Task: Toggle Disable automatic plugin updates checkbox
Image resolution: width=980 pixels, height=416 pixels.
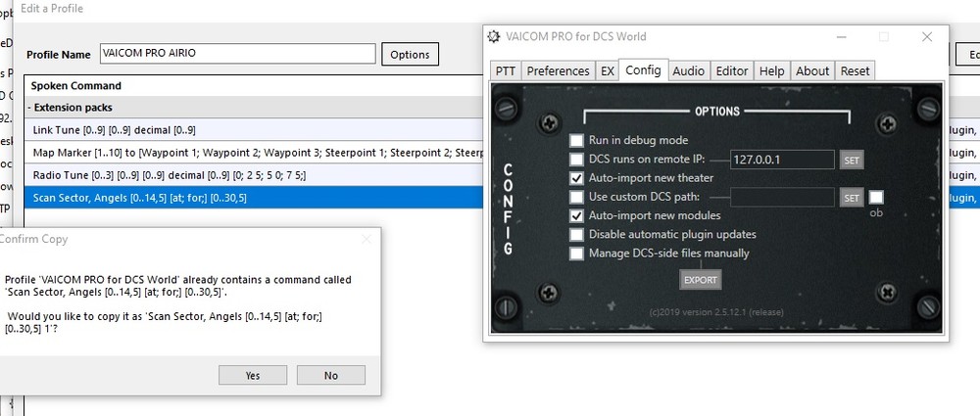Action: coord(576,235)
